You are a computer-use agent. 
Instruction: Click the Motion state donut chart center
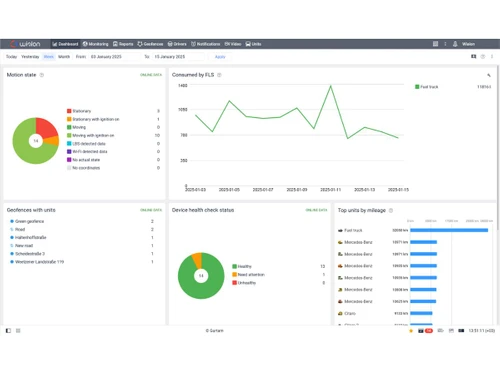click(x=36, y=141)
